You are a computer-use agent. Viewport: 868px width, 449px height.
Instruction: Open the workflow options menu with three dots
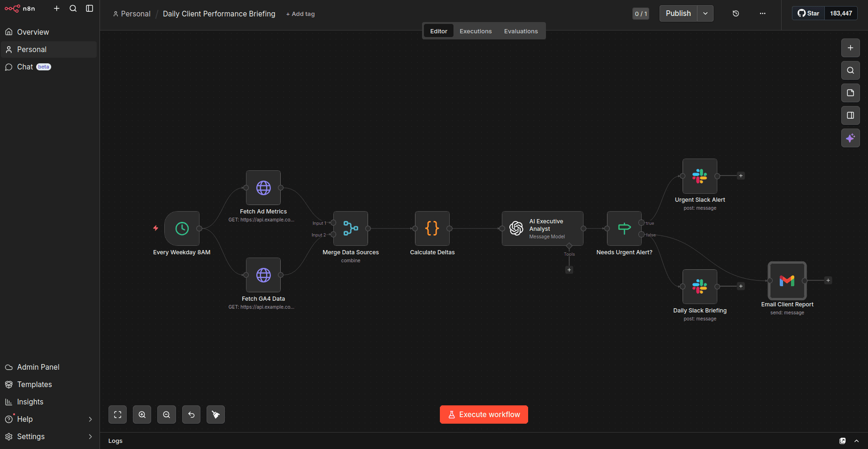coord(762,13)
